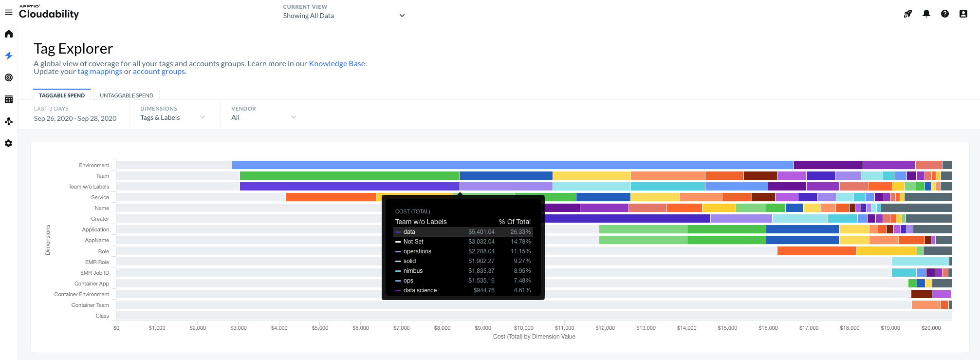Click the brown Container Environment bar segment
The image size is (980, 360).
click(x=922, y=294)
